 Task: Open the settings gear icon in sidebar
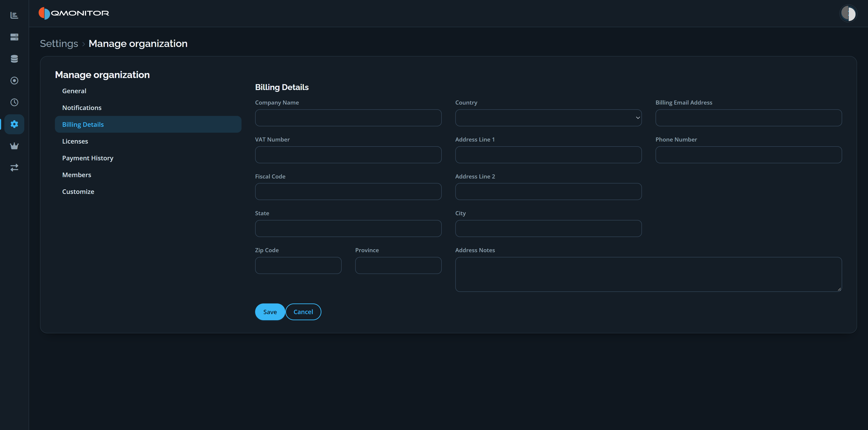[x=14, y=124]
